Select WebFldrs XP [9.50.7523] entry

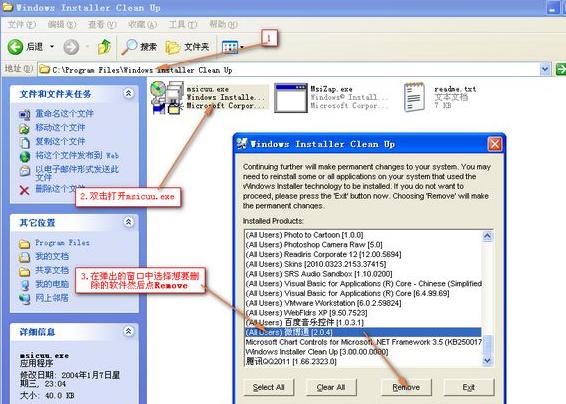pyautogui.click(x=363, y=313)
